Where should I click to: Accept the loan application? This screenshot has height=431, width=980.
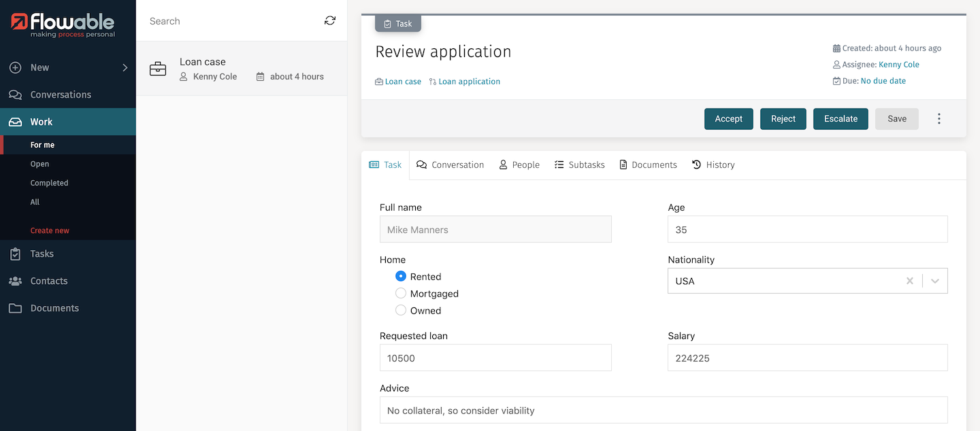coord(728,118)
